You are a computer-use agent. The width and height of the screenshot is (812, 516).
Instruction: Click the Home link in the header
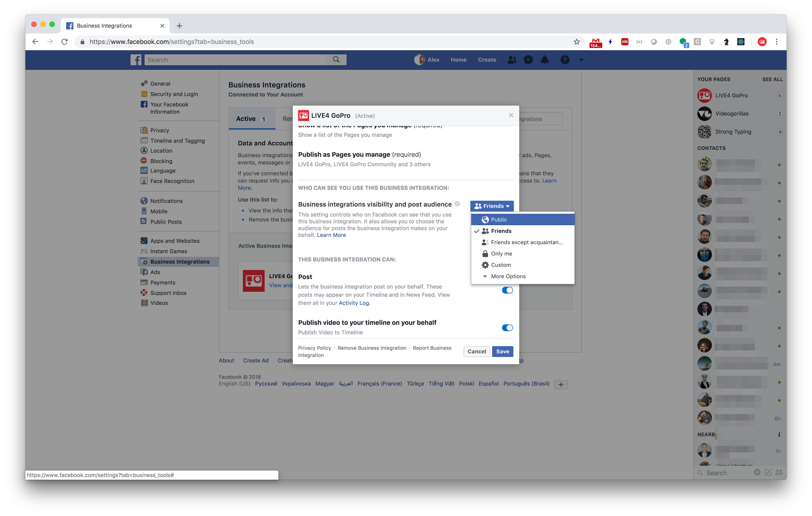point(459,60)
